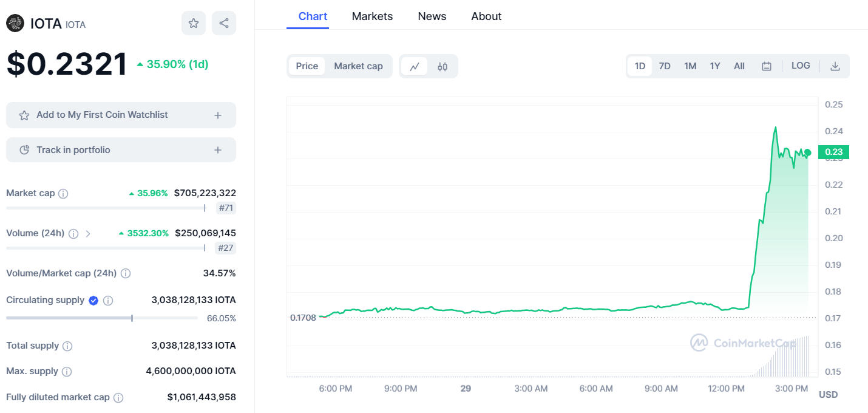Set chart range to 1M
The height and width of the screenshot is (413, 868).
(x=690, y=66)
